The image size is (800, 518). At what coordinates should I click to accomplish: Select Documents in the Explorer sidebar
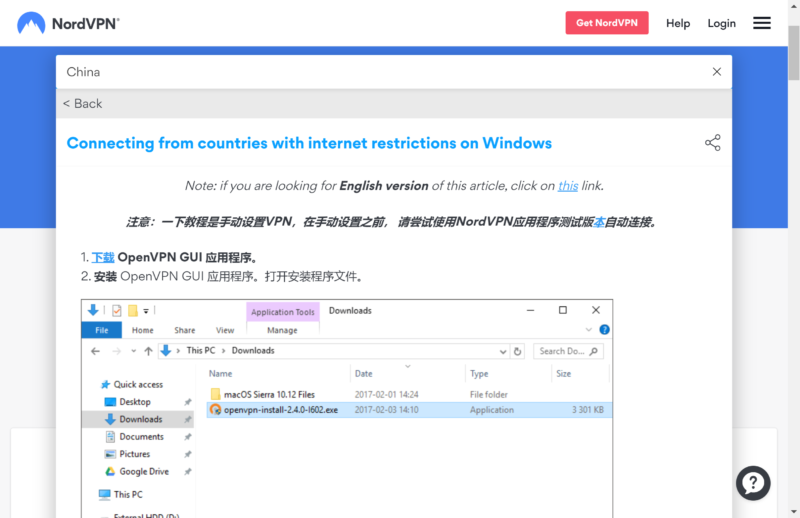[141, 436]
